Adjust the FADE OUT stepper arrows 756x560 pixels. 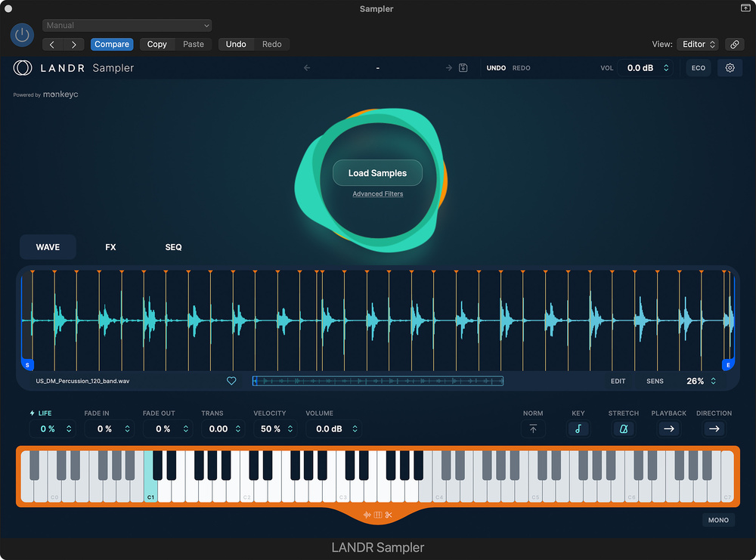pos(186,429)
